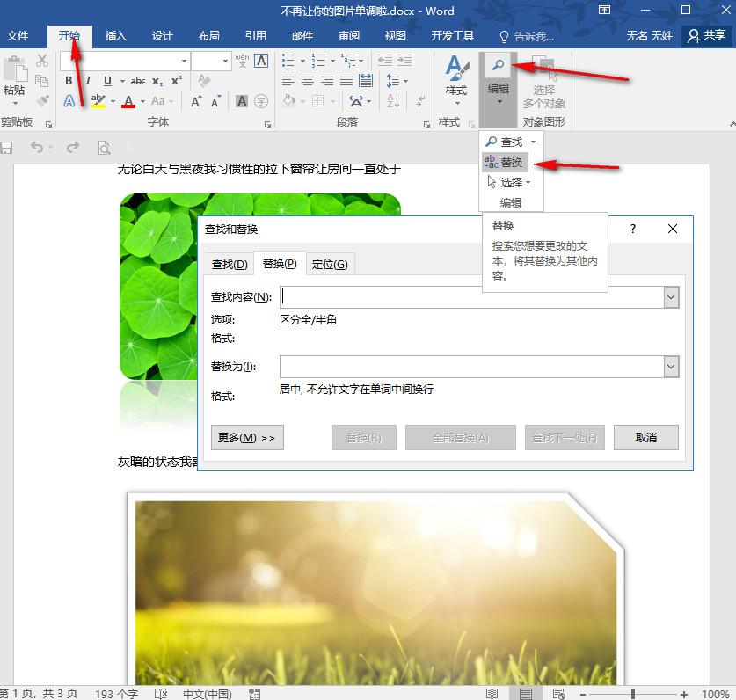The height and width of the screenshot is (700, 736).
Task: Click the Copy icon in clipboard group
Action: 42,81
